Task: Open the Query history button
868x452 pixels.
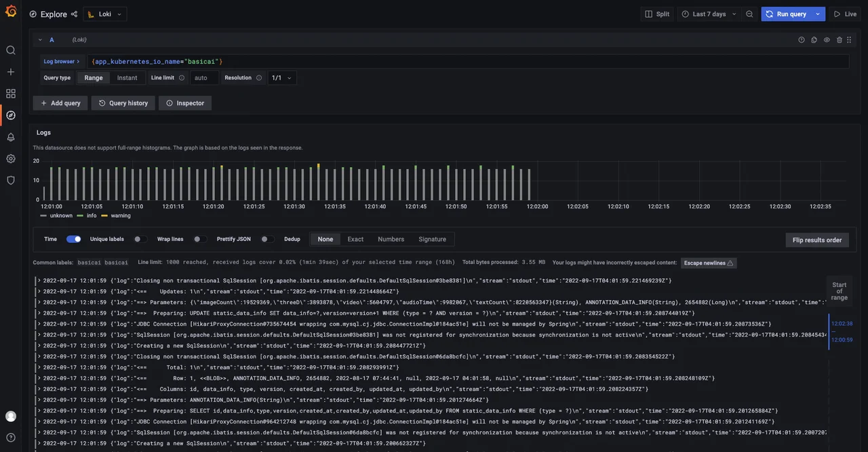Action: pos(123,103)
